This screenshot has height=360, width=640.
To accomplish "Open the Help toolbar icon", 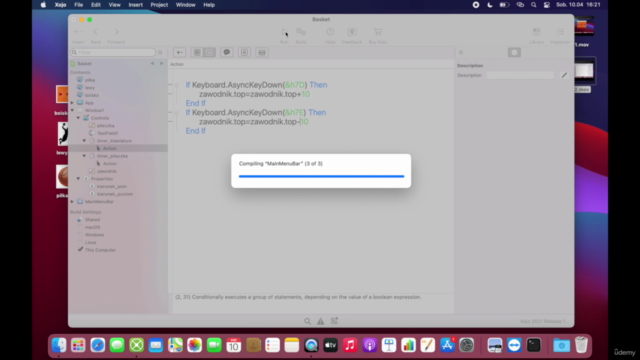I will coord(330,32).
